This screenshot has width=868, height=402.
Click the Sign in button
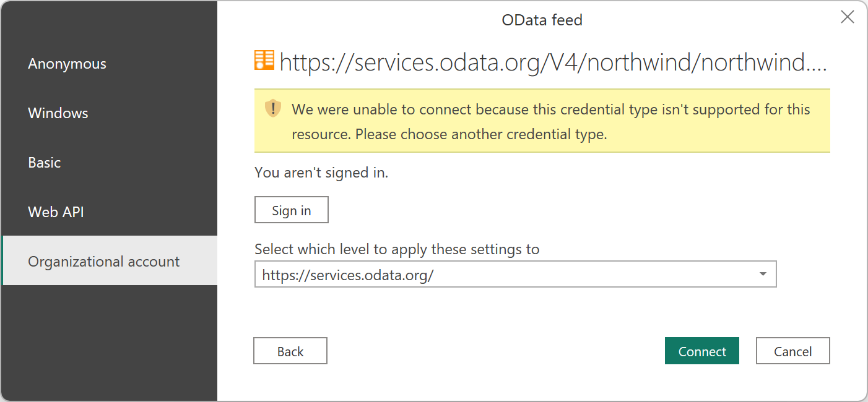pyautogui.click(x=291, y=209)
